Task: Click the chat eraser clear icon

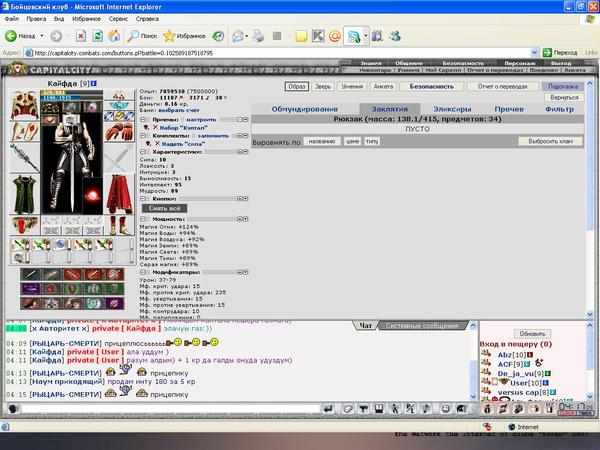Action: tap(348, 409)
